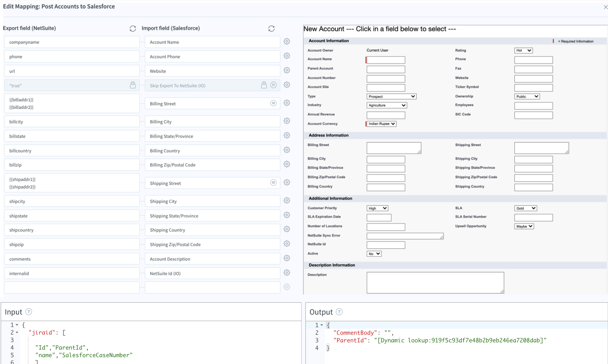Click the Shipping Street textarea in preview
608x364 pixels.
click(x=541, y=148)
